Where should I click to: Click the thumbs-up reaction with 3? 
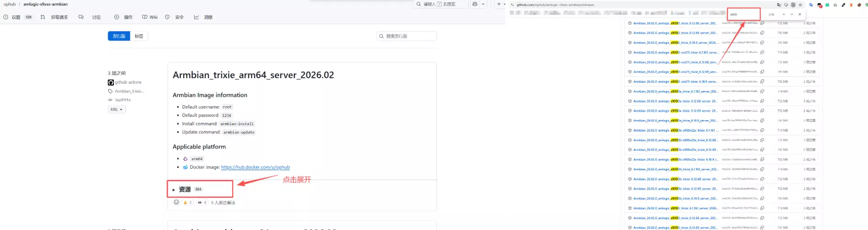pos(187,202)
